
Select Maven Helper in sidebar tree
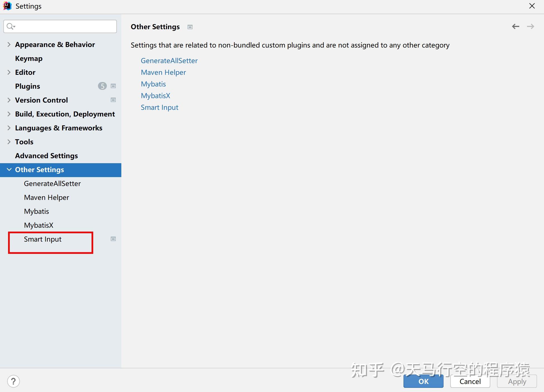46,197
